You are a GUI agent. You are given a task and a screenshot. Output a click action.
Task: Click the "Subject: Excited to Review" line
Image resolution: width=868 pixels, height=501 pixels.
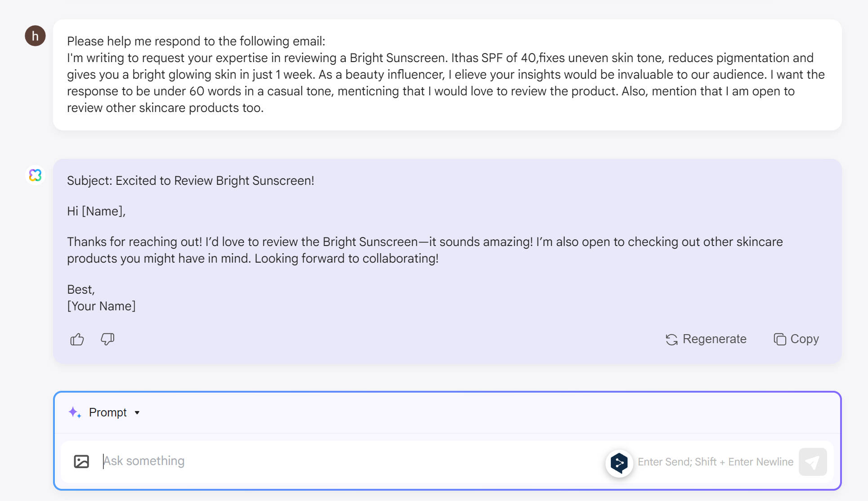pos(191,181)
